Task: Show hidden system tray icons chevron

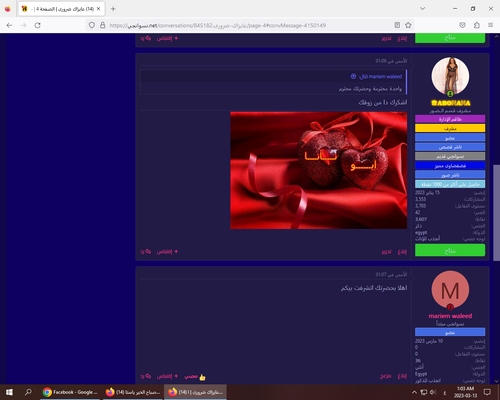Action: click(414, 392)
